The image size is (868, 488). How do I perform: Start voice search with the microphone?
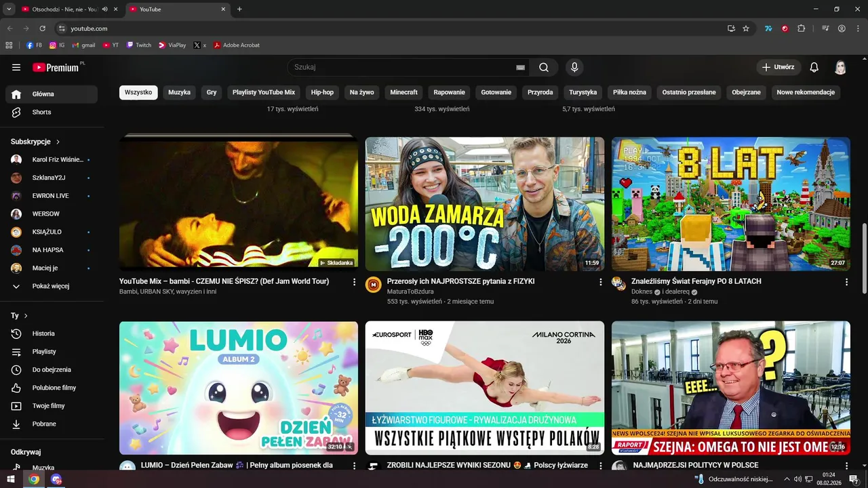tap(574, 67)
